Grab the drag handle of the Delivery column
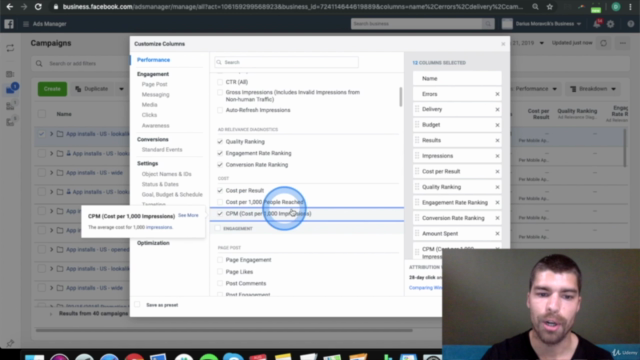The image size is (640, 360). tap(417, 109)
